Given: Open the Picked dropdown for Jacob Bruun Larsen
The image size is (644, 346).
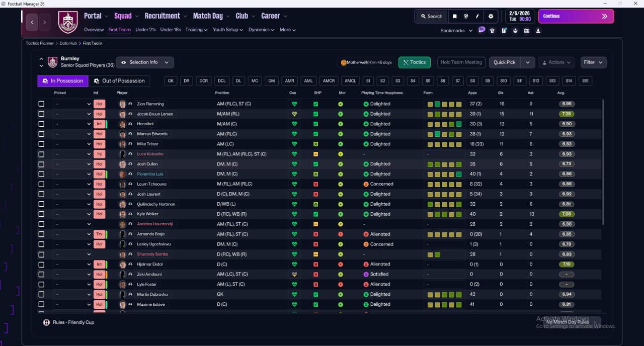Looking at the screenshot, I should (72, 114).
